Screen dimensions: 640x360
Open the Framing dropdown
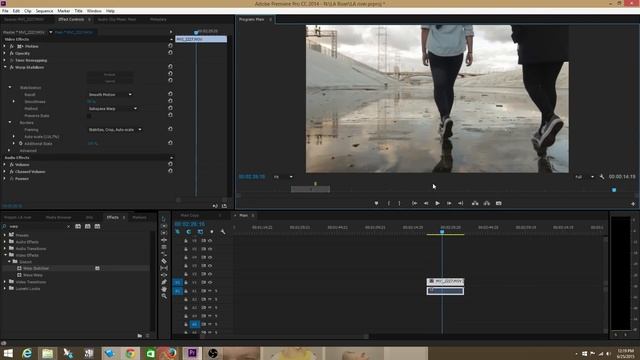[115, 130]
